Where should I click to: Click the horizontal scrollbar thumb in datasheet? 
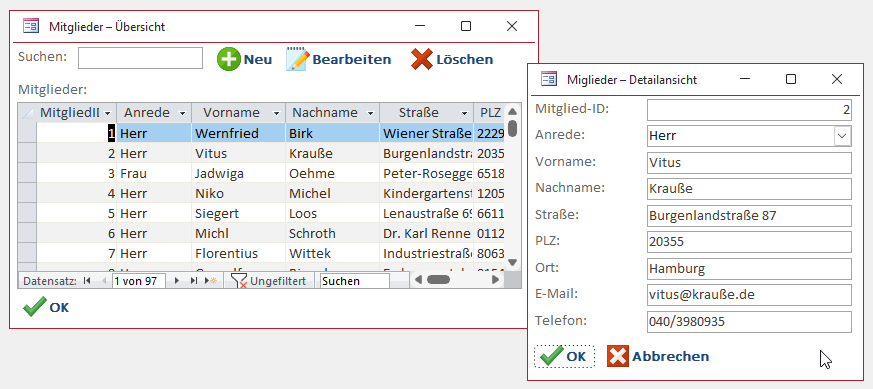click(x=438, y=280)
